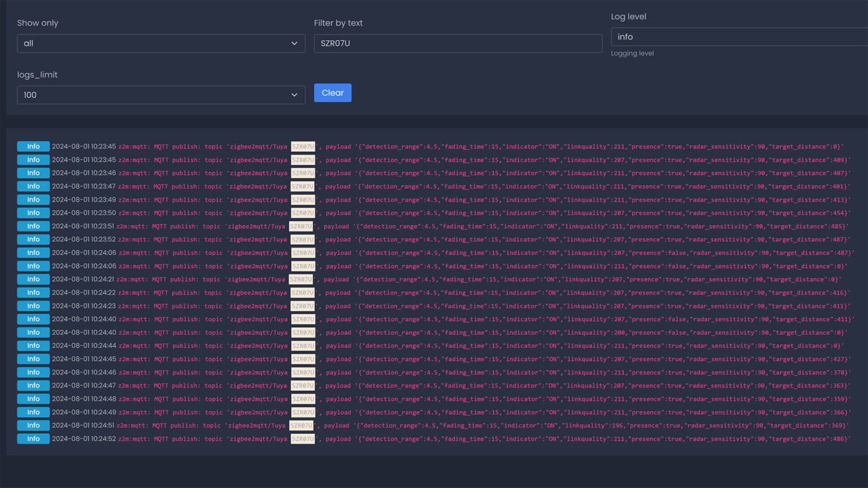The width and height of the screenshot is (868, 488).
Task: Click the Filter by text field containing SZR07U
Action: click(x=458, y=43)
